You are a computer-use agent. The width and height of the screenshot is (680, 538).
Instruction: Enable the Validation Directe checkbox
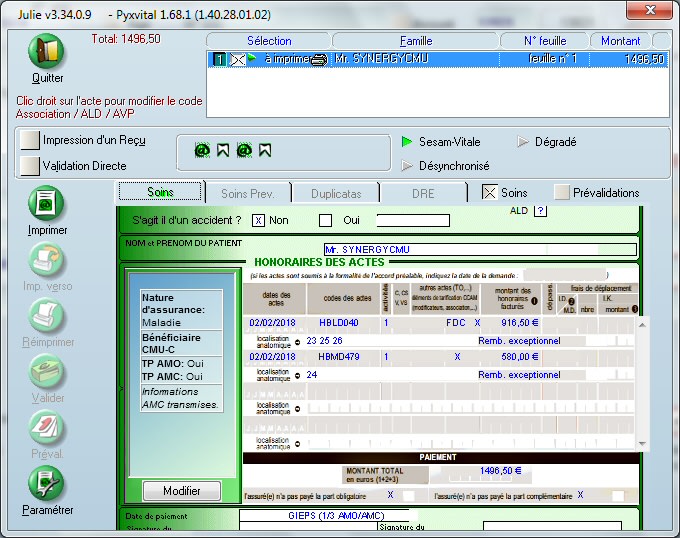[30, 166]
